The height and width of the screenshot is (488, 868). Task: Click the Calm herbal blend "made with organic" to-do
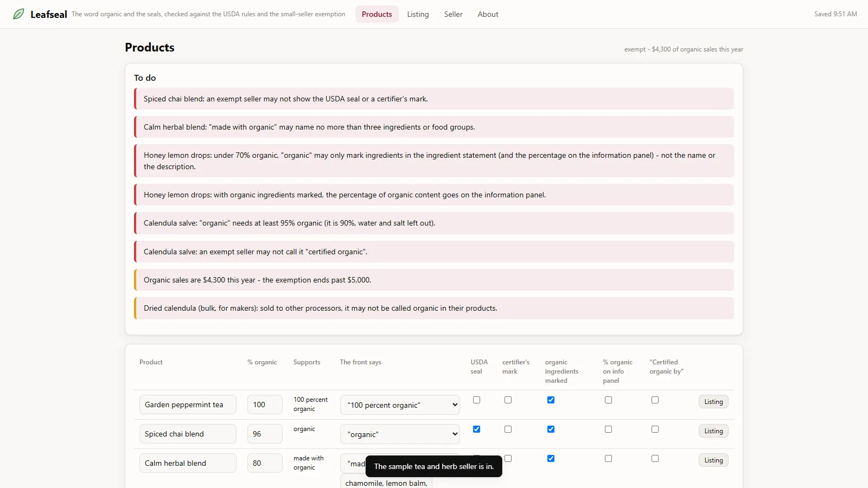click(434, 127)
